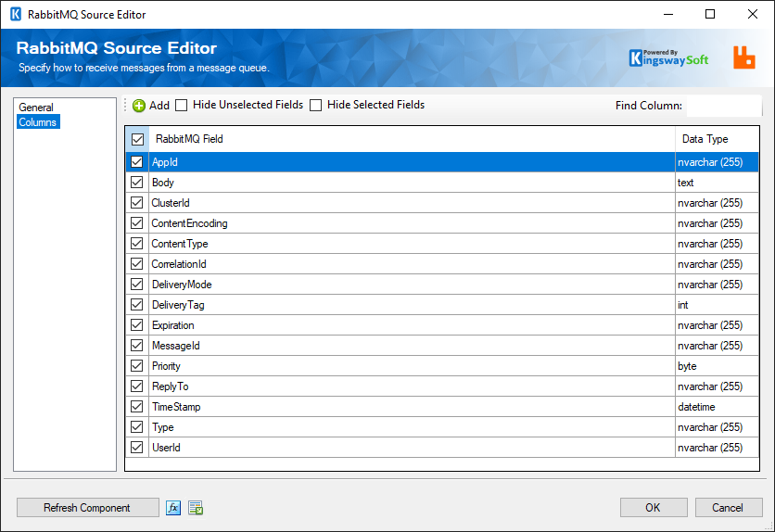Click nvarchar (255) in the AppId row
Image resolution: width=775 pixels, height=532 pixels.
(x=710, y=162)
